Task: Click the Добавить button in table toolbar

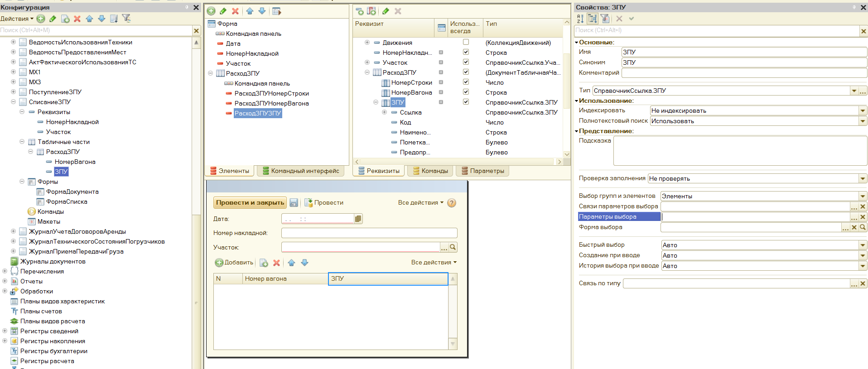Action: point(234,263)
